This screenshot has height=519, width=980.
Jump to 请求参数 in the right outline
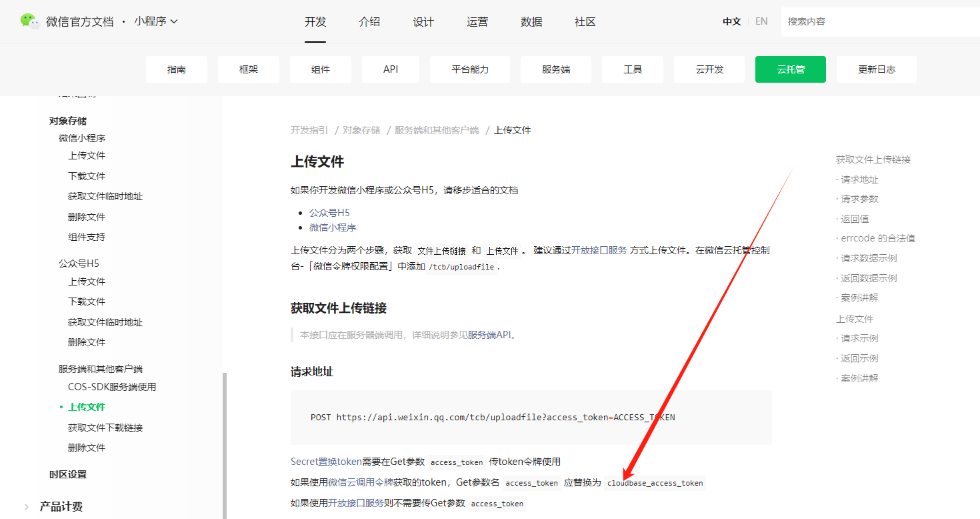coord(860,199)
